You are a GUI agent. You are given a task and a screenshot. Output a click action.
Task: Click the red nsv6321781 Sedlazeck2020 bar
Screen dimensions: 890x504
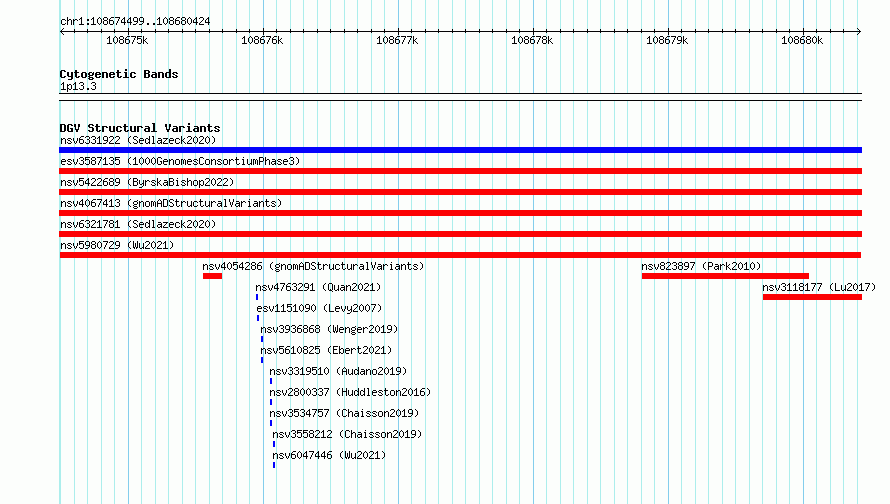click(x=460, y=234)
